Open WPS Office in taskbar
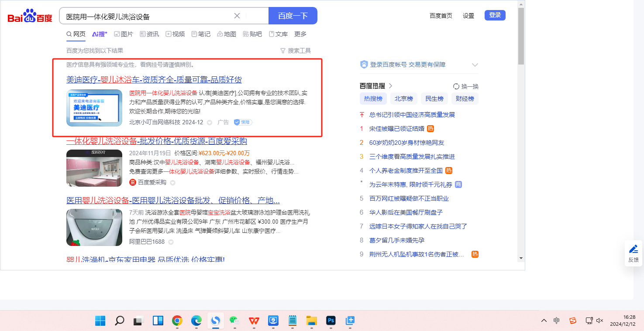The image size is (644, 331). click(254, 321)
